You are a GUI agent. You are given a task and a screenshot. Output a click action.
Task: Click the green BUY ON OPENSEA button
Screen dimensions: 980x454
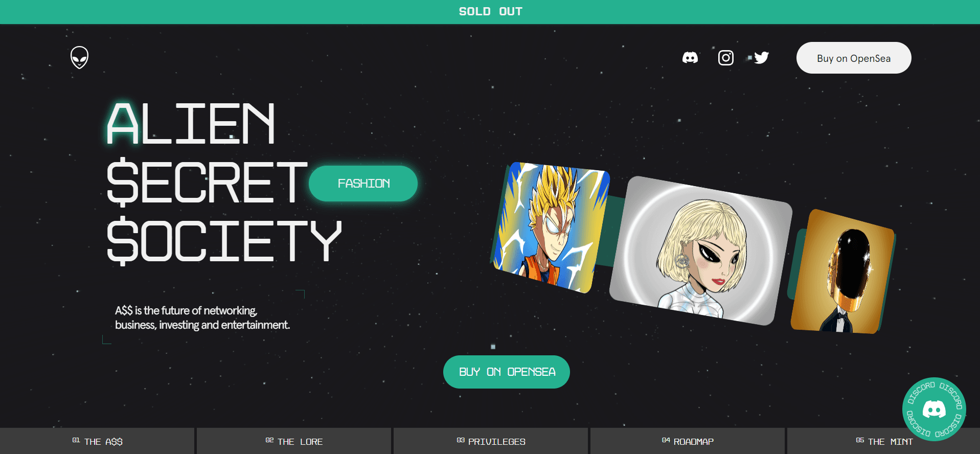[x=507, y=372]
